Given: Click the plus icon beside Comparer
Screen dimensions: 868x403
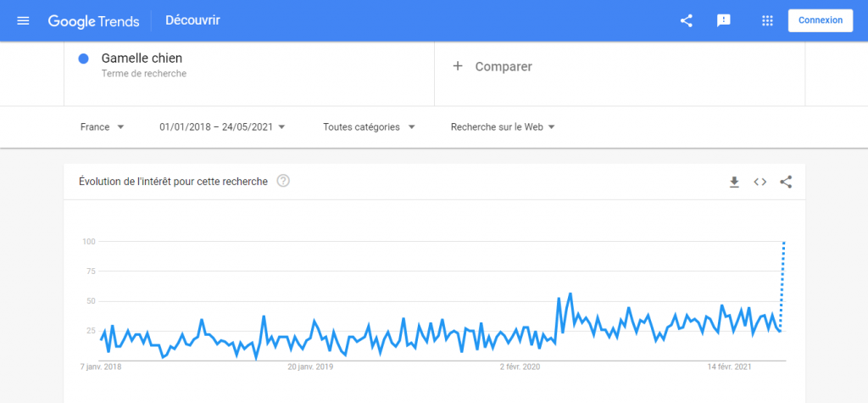Looking at the screenshot, I should click(x=458, y=66).
